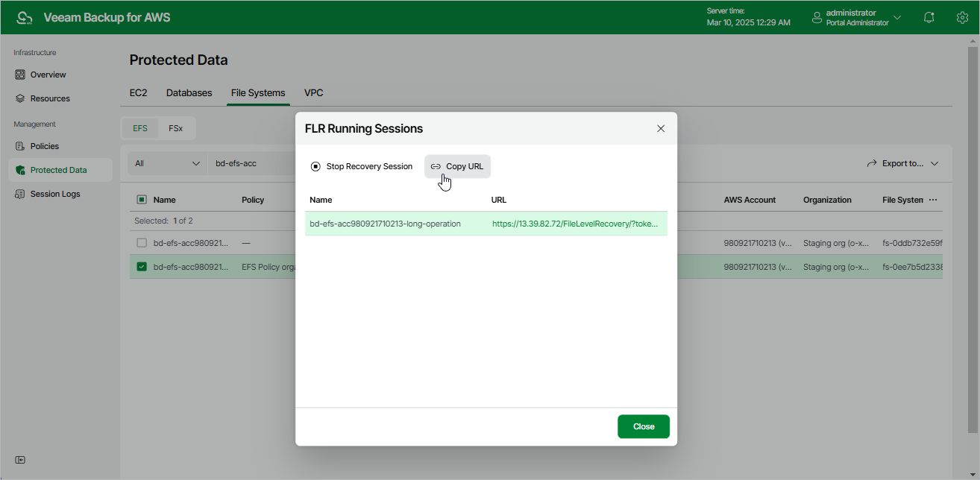Open the column options ellipsis menu
Image resolution: width=980 pixels, height=480 pixels.
(x=933, y=200)
